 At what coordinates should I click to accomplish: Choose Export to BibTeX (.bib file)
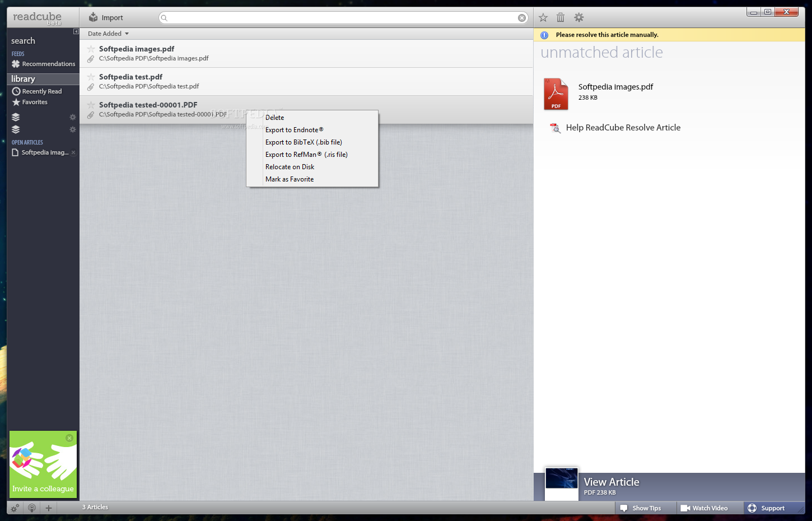(312, 142)
